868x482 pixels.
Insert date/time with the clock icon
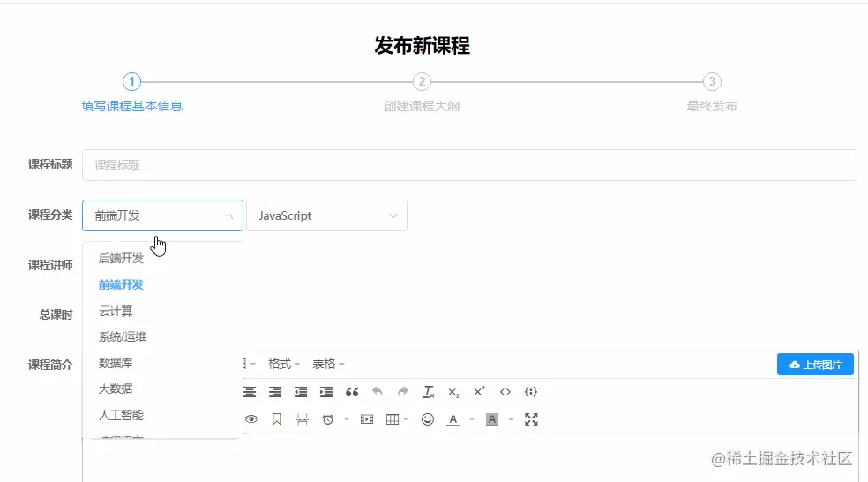pos(328,419)
